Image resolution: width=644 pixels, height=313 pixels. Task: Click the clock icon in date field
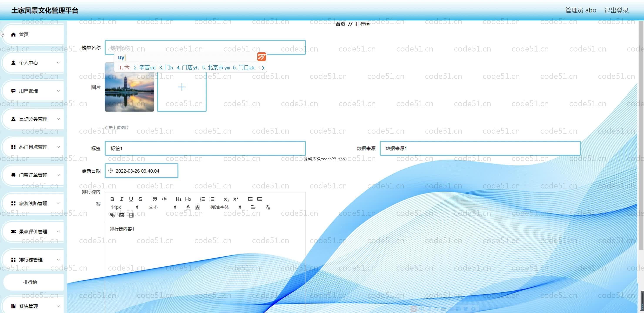pyautogui.click(x=111, y=171)
